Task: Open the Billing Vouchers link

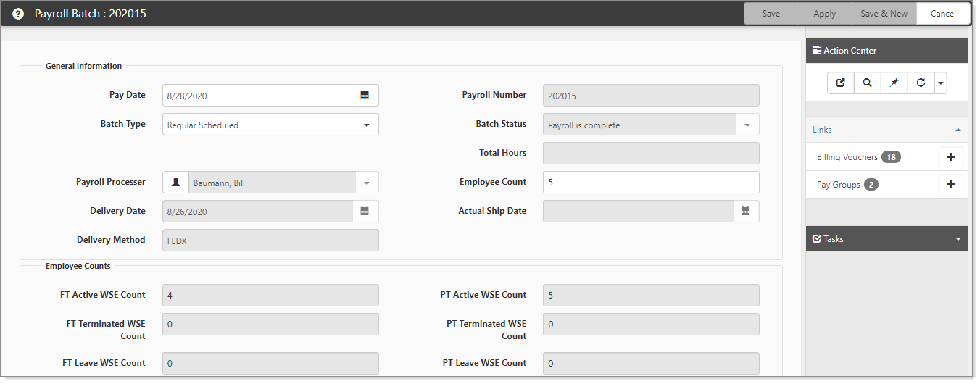Action: click(x=847, y=157)
